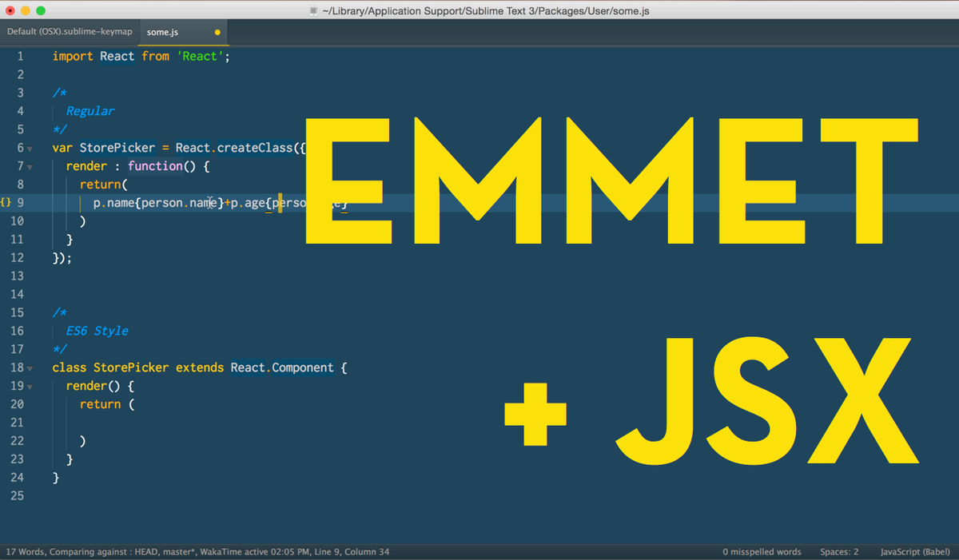Click p.name{person.name} on line 9
The image size is (959, 560).
(159, 203)
